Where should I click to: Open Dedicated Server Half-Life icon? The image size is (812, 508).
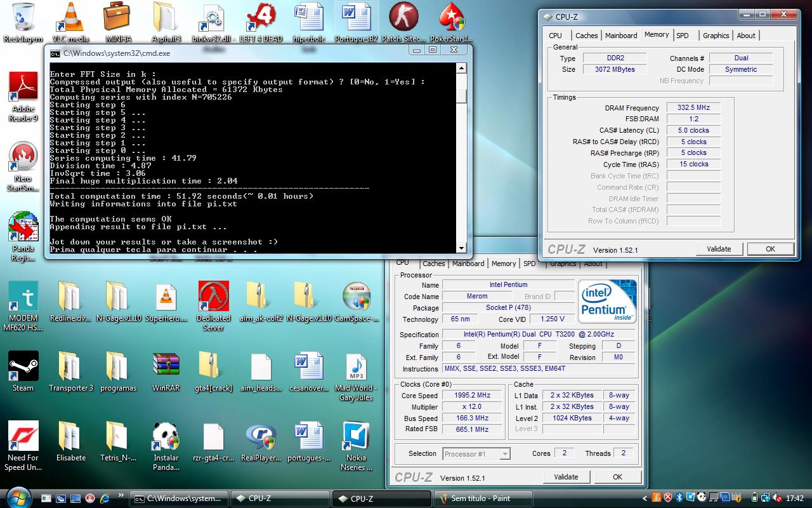213,306
